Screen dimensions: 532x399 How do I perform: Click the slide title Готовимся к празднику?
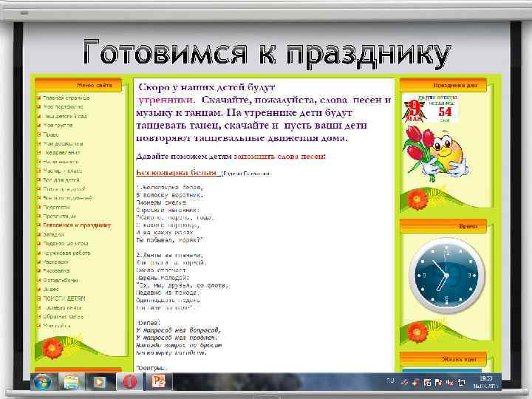pos(267,53)
